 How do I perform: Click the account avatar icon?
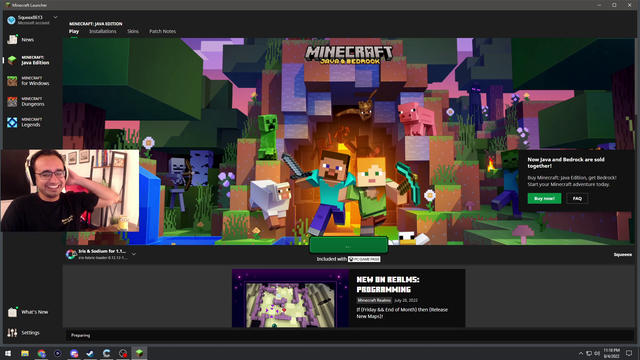click(x=11, y=20)
